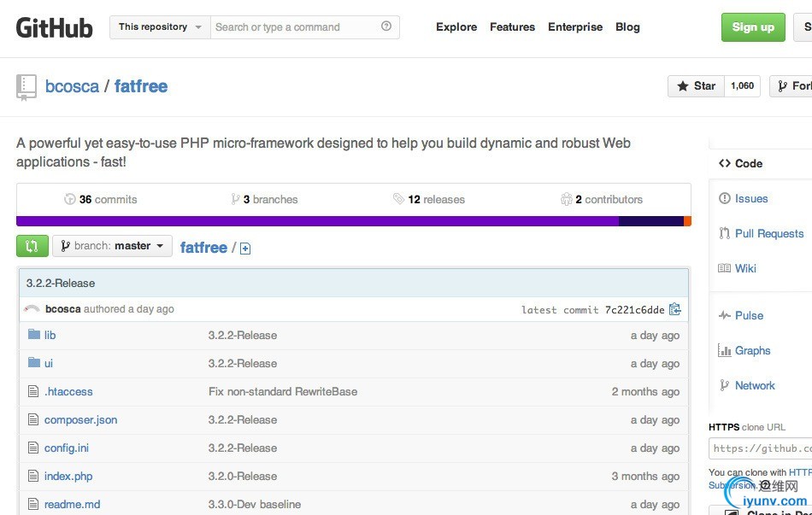Click the composer.json file icon
The width and height of the screenshot is (812, 515).
coord(33,419)
